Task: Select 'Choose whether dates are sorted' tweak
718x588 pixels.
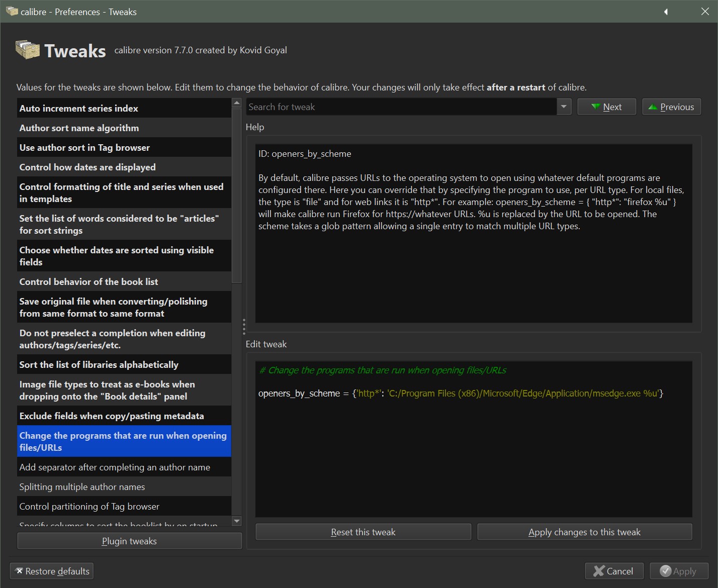Action: coord(124,256)
